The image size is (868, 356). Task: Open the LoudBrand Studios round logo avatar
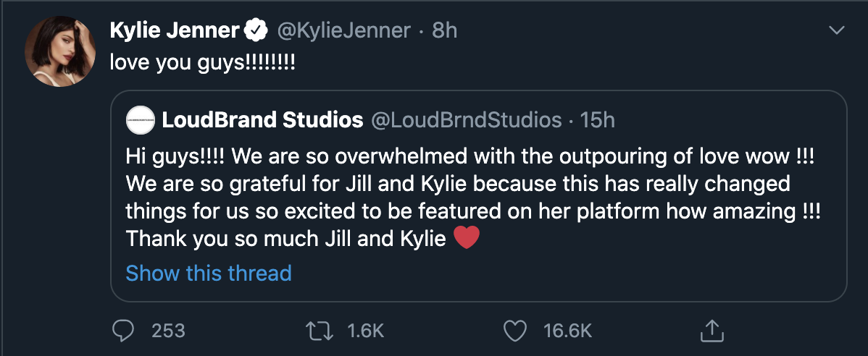click(x=140, y=120)
